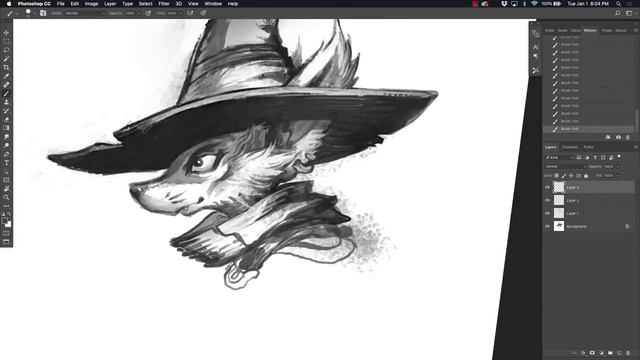The height and width of the screenshot is (360, 640).
Task: Select the Background layer row
Action: click(x=589, y=226)
